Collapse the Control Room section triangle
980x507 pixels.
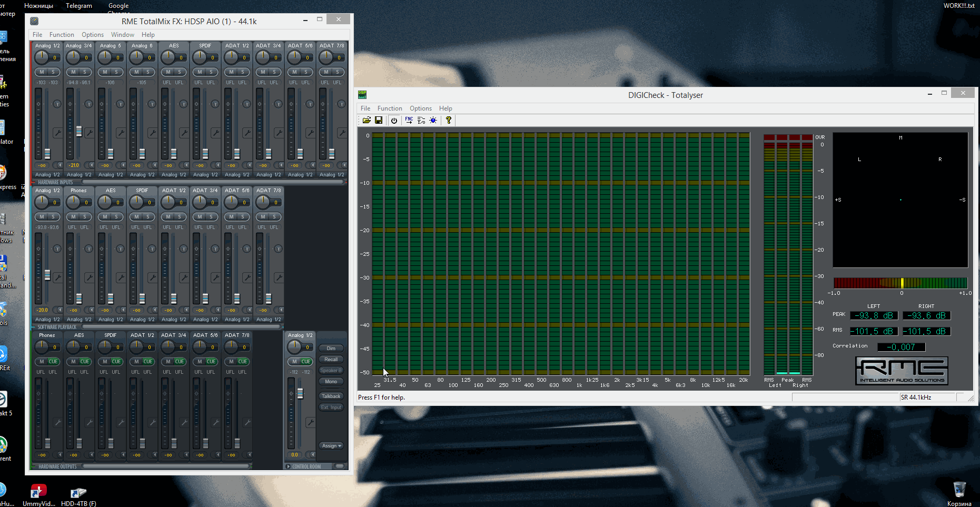(288, 466)
